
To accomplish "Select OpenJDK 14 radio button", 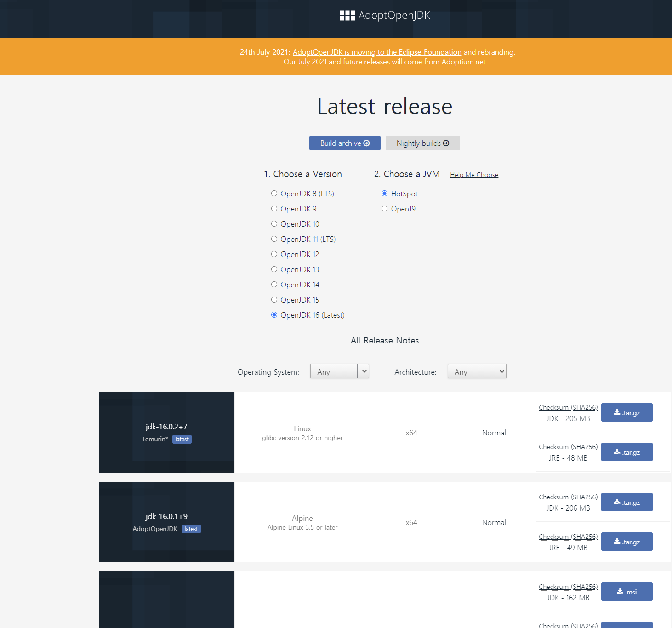I will coord(274,285).
